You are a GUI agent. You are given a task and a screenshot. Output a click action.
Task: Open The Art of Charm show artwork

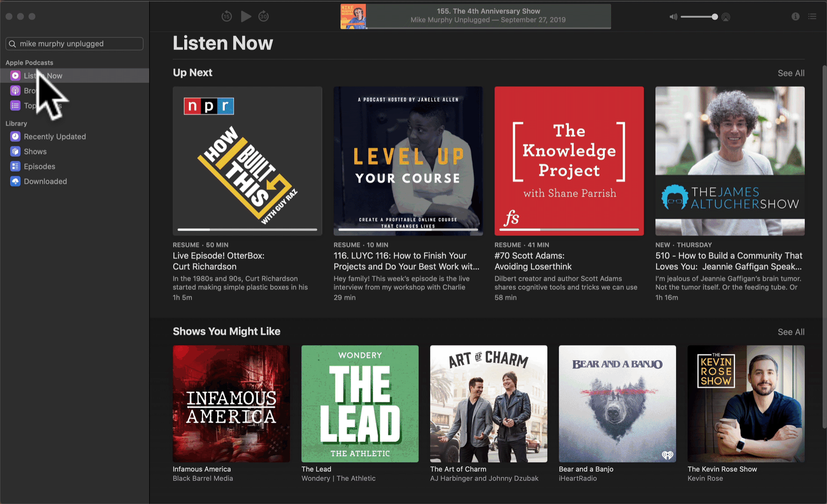tap(489, 404)
